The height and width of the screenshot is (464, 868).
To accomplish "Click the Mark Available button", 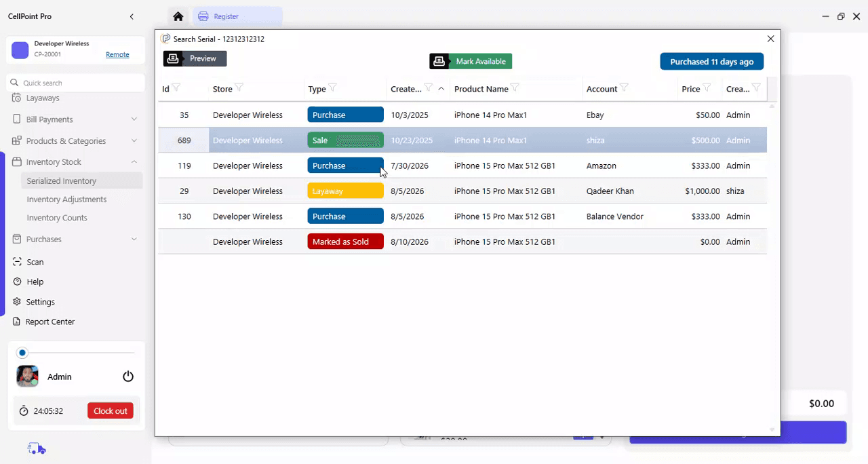I will (x=471, y=61).
